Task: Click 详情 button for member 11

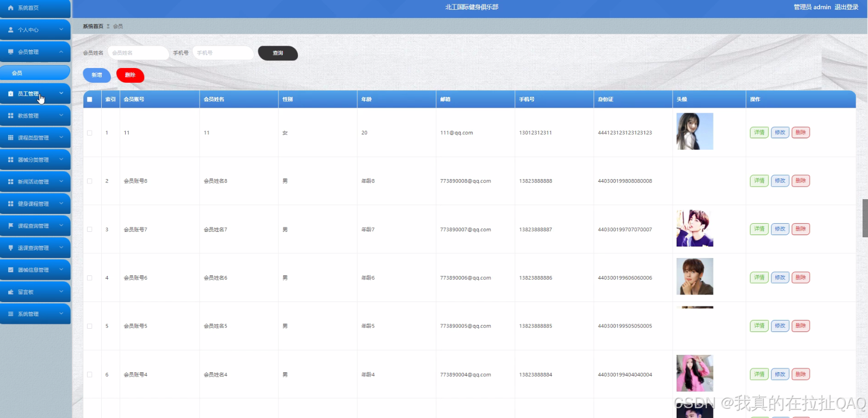Action: tap(759, 132)
